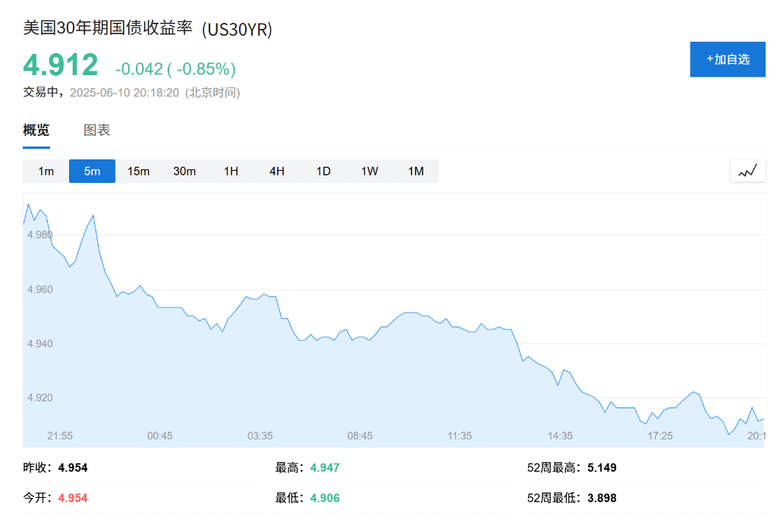Select the 概览 overview tab
Viewport: 777px width, 532px height.
pos(36,130)
